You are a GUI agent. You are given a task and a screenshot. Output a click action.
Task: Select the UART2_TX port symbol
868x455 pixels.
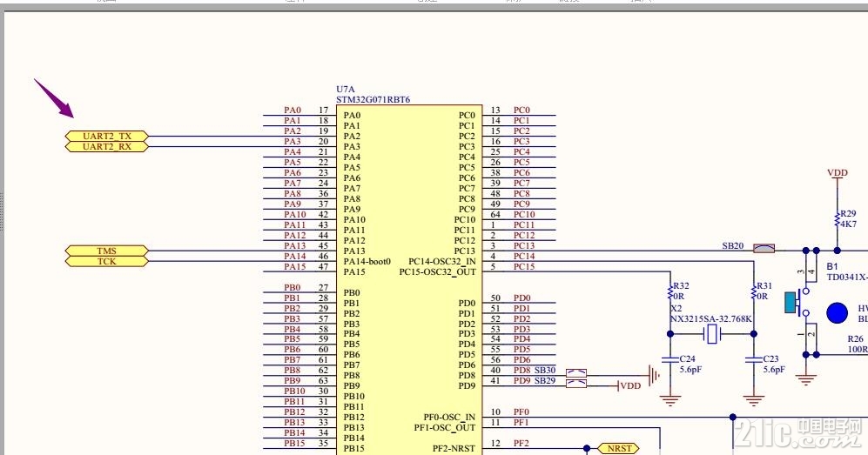click(107, 136)
